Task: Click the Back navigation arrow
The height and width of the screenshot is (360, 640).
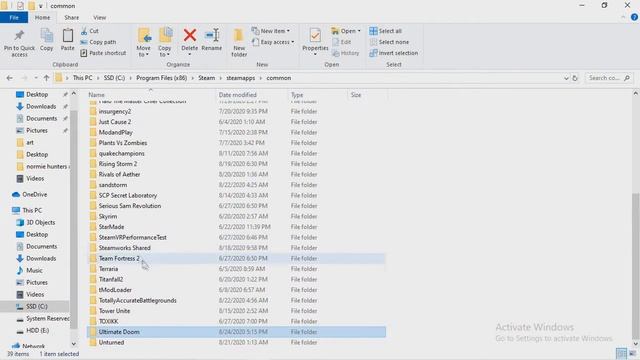Action: [x=10, y=78]
